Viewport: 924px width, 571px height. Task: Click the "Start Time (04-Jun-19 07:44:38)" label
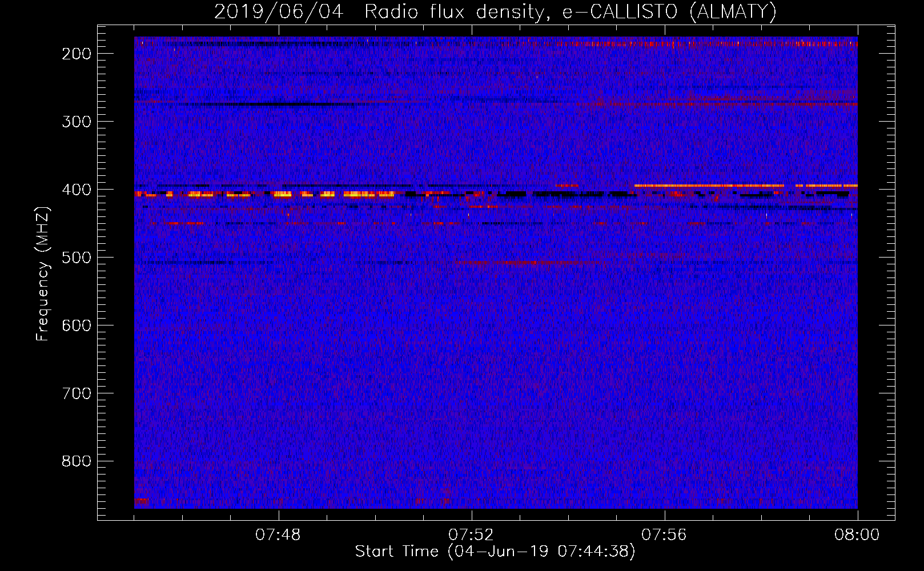(495, 551)
